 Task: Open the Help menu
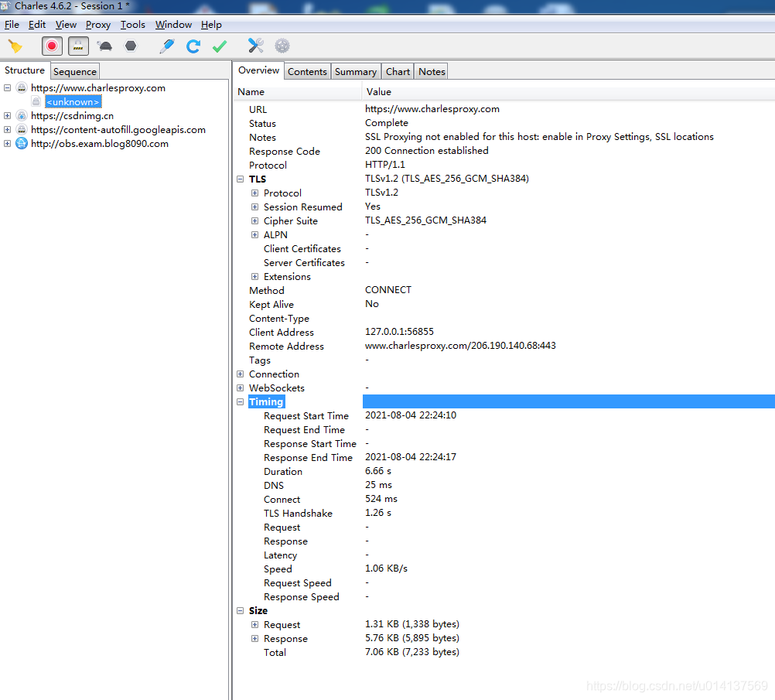coord(211,25)
